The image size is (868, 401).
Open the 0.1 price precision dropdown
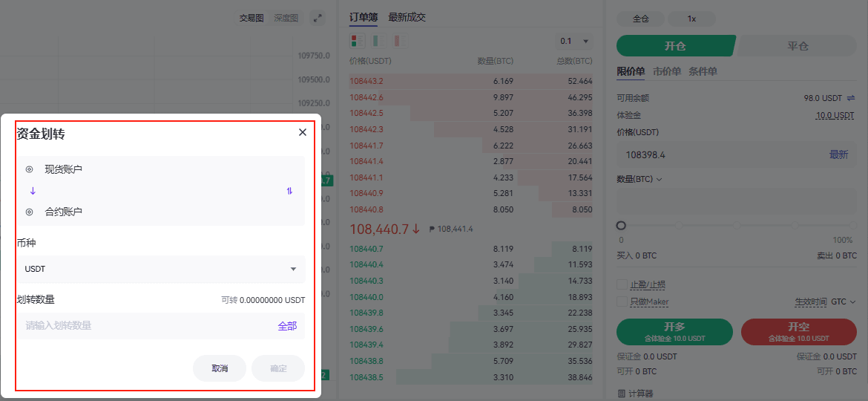point(575,42)
